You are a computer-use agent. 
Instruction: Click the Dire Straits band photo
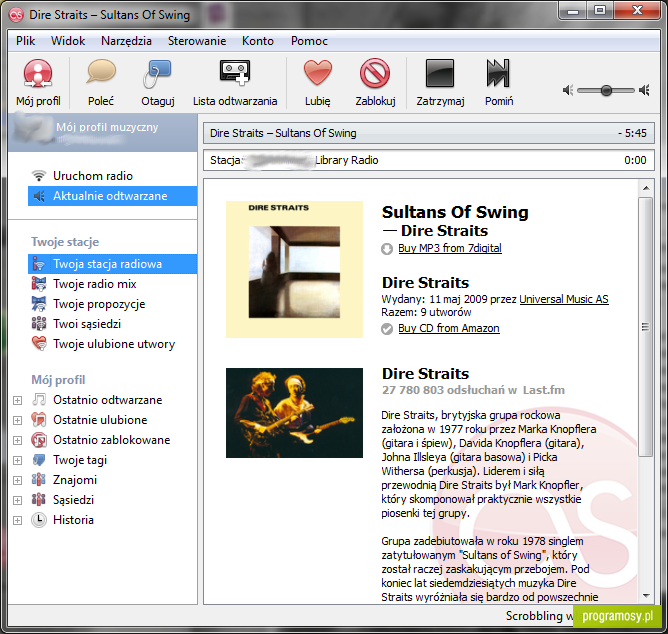294,413
